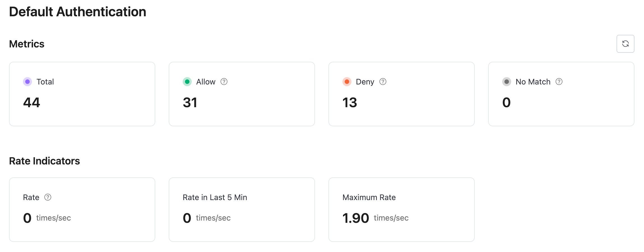Click the No Match label text

click(x=533, y=82)
